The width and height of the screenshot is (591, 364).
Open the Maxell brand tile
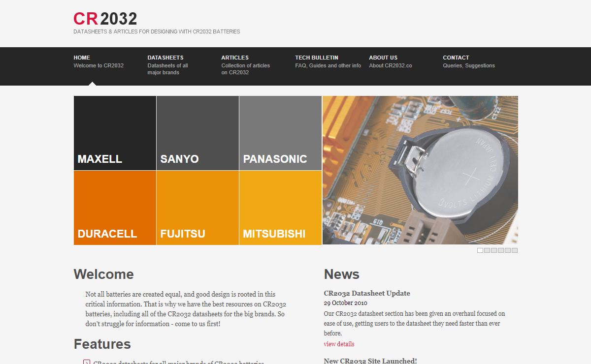[x=115, y=133]
